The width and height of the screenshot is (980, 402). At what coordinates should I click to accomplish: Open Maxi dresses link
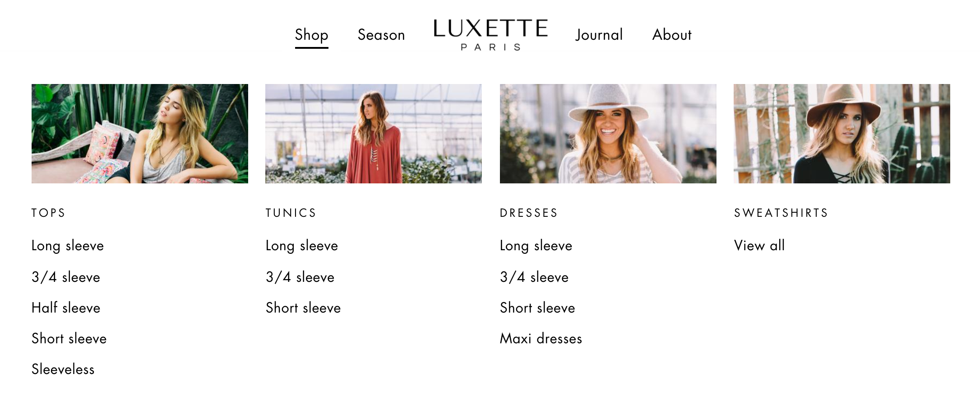tap(541, 338)
